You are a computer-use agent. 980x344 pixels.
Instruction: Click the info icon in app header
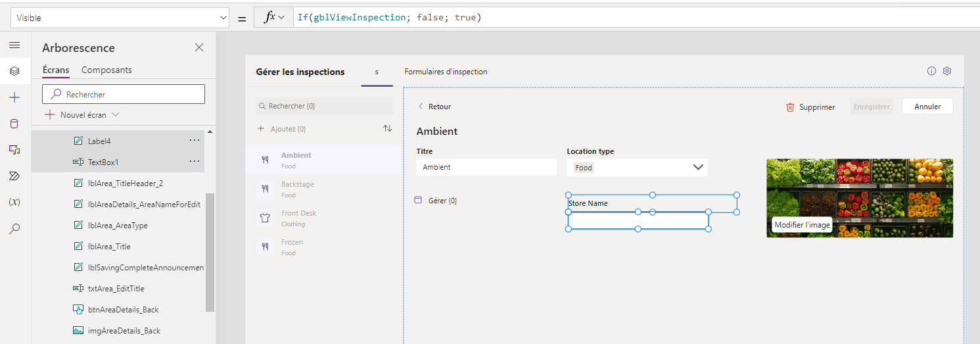(931, 71)
